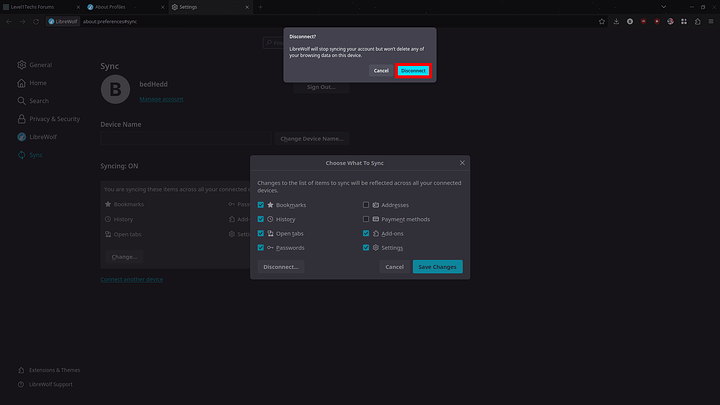
Task: Click the Change... sync items button
Action: [x=124, y=257]
